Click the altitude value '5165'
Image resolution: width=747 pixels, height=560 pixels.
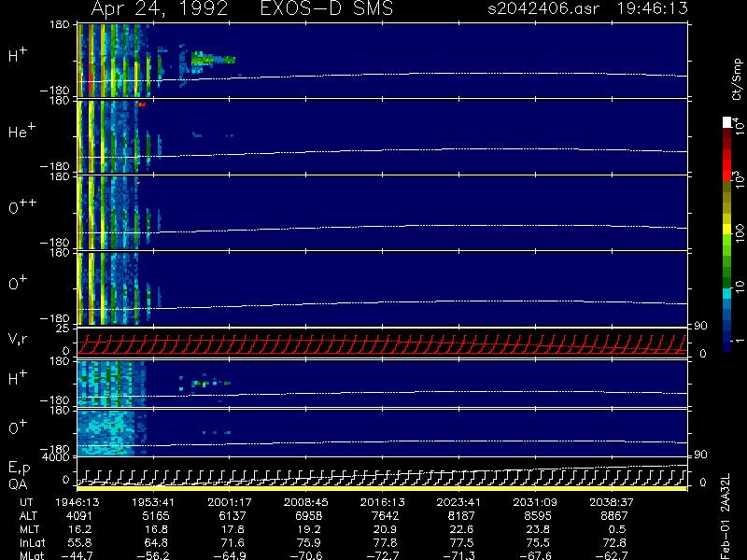coord(156,516)
